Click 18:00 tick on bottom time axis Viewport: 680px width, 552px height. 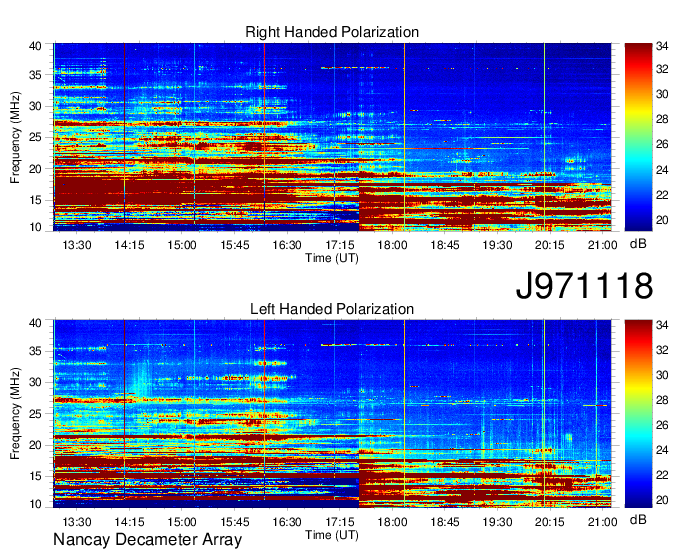pyautogui.click(x=392, y=522)
